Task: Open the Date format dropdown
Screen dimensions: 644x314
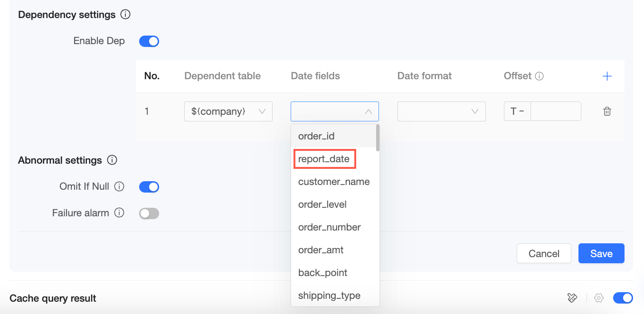Action: coord(441,111)
